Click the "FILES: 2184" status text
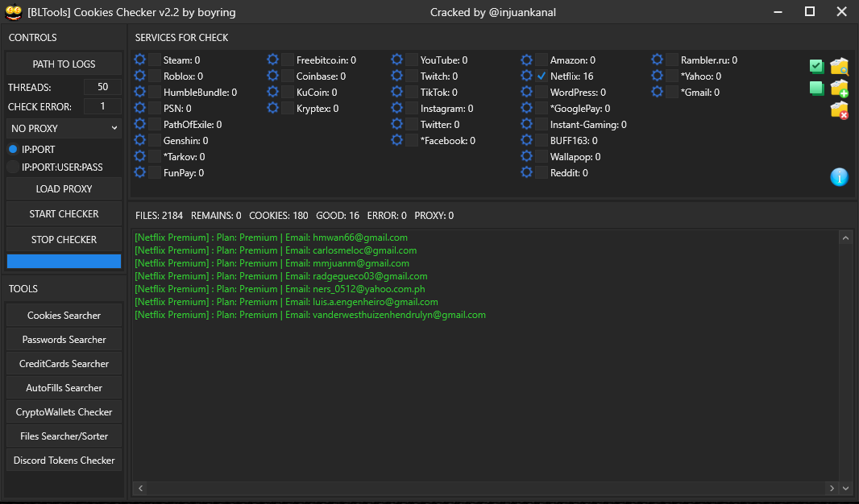Image resolution: width=859 pixels, height=504 pixels. pos(159,216)
